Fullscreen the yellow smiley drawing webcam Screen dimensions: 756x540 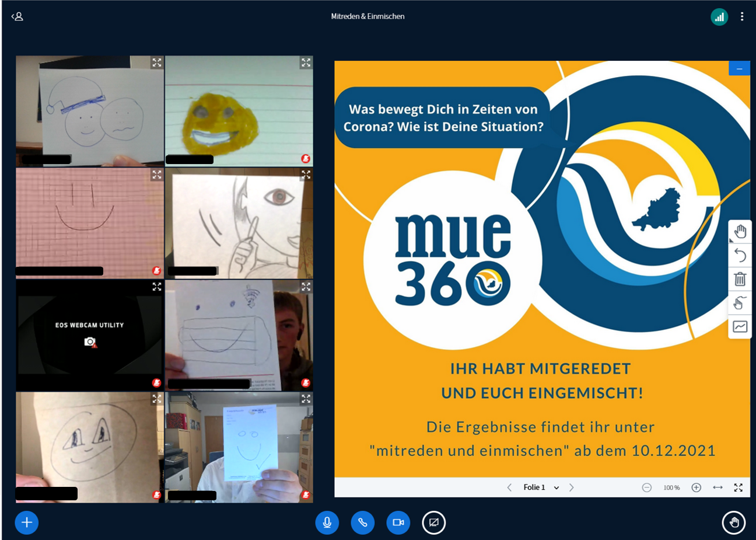click(306, 62)
